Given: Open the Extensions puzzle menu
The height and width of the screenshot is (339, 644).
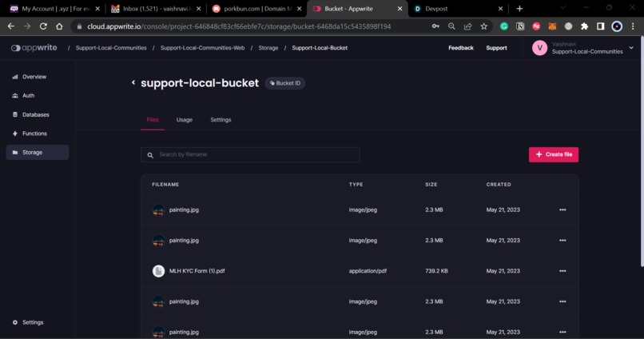Looking at the screenshot, I should pyautogui.click(x=584, y=26).
